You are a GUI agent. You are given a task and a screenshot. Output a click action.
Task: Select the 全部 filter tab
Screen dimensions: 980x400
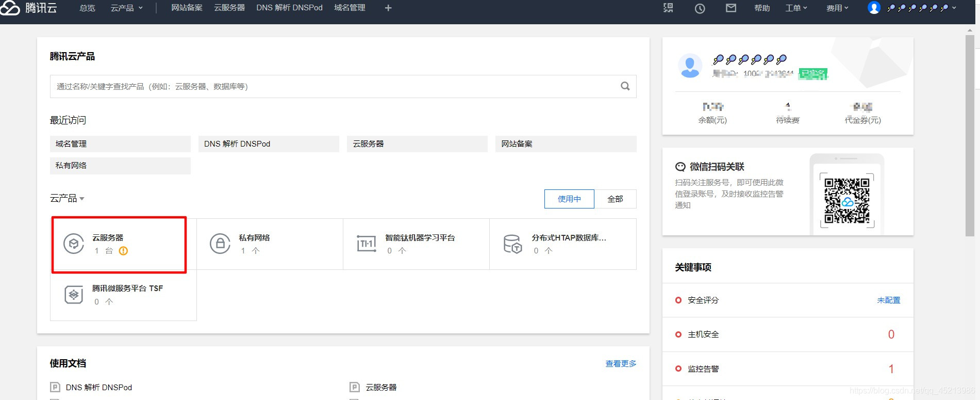tap(615, 199)
